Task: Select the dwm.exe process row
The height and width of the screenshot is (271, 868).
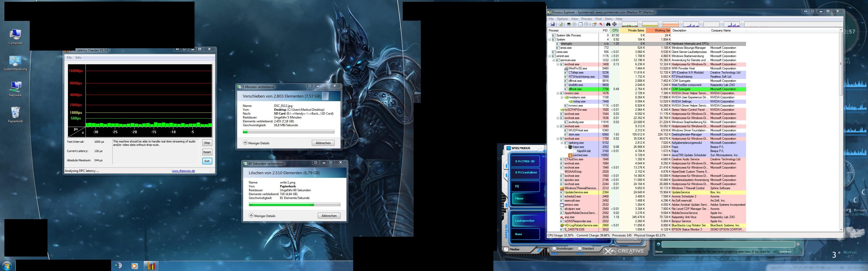Action: [x=647, y=135]
